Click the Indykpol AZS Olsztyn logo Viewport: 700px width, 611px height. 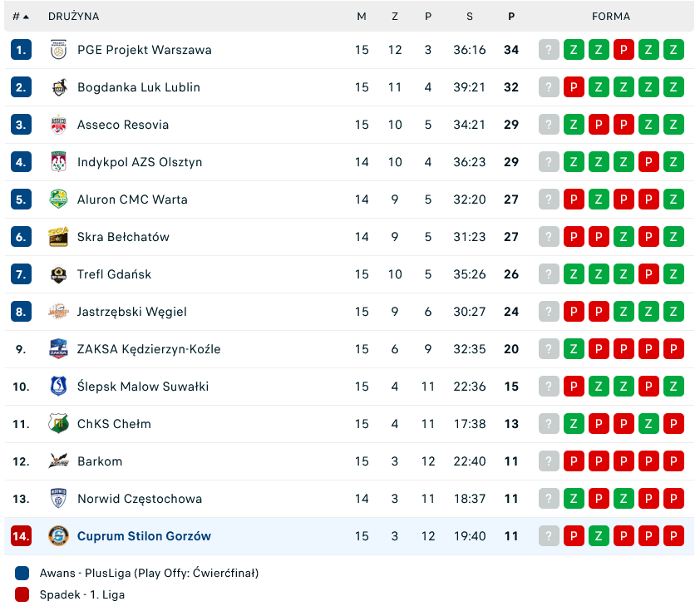click(x=58, y=162)
